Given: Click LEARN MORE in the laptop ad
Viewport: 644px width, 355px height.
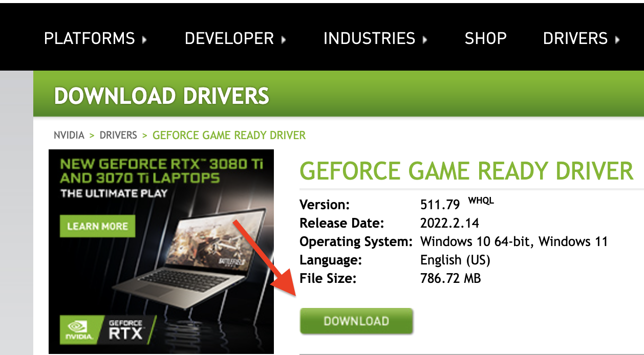Looking at the screenshot, I should pos(97,226).
